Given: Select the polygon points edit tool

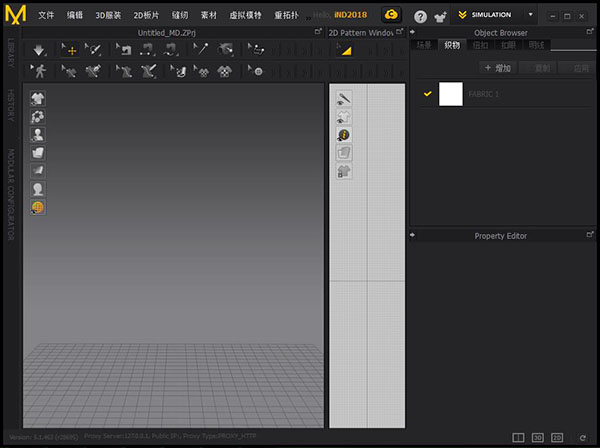Looking at the screenshot, I should 256,50.
